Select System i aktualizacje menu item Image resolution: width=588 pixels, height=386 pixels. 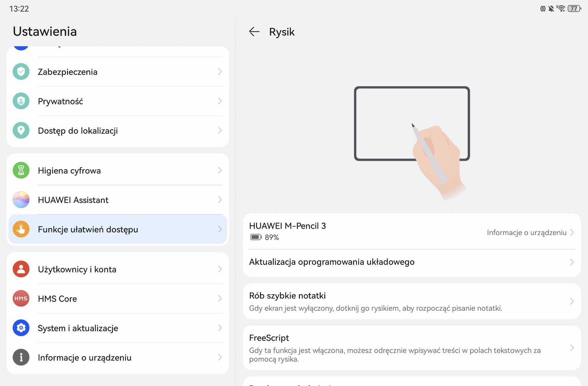pos(118,328)
